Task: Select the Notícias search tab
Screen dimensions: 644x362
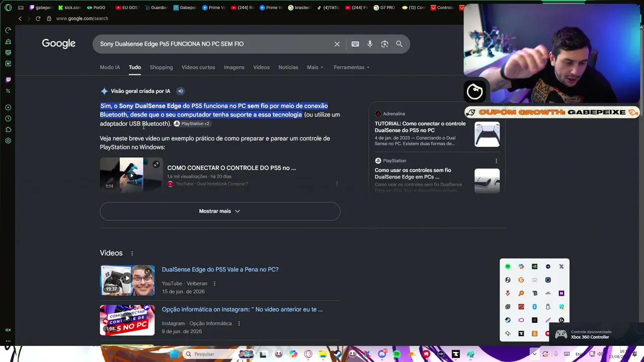Action: point(288,67)
